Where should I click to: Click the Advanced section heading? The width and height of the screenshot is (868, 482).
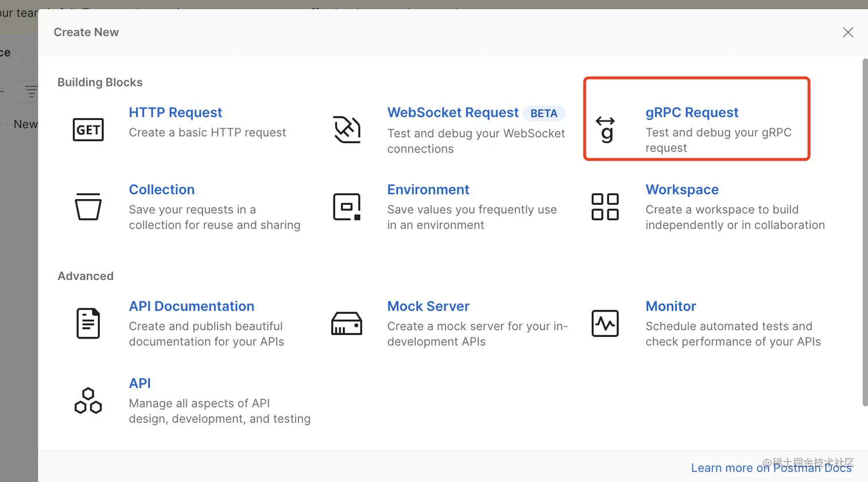86,276
